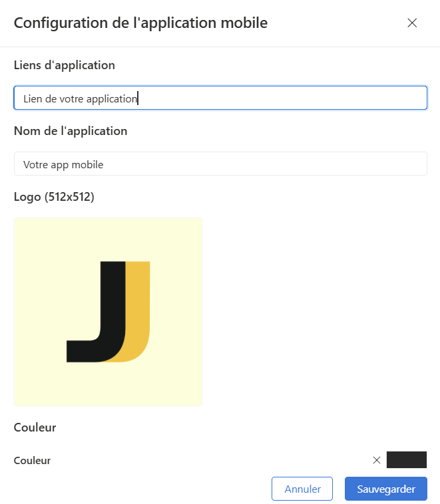
Task: Click the bold 'Couleur' section heading
Action: [x=35, y=427]
